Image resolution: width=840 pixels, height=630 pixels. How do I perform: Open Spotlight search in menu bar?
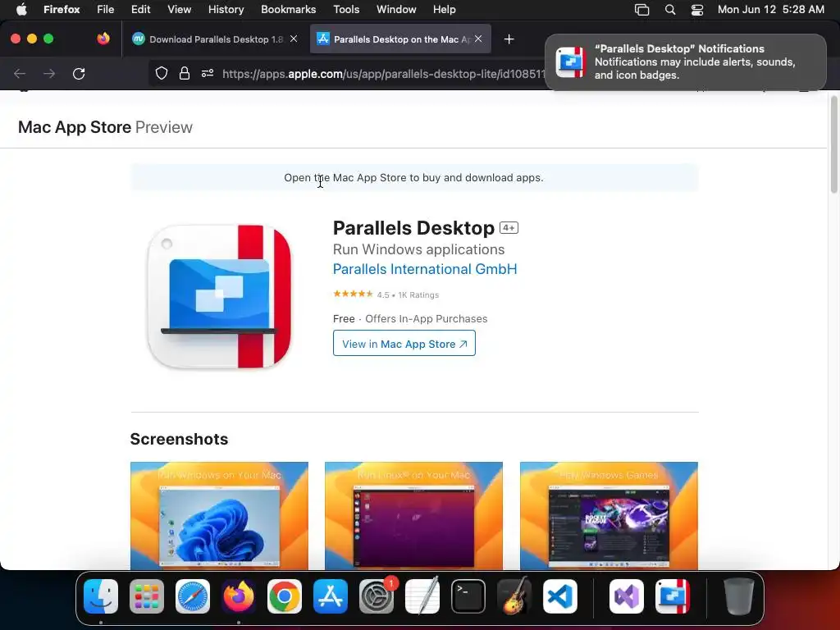(x=669, y=9)
